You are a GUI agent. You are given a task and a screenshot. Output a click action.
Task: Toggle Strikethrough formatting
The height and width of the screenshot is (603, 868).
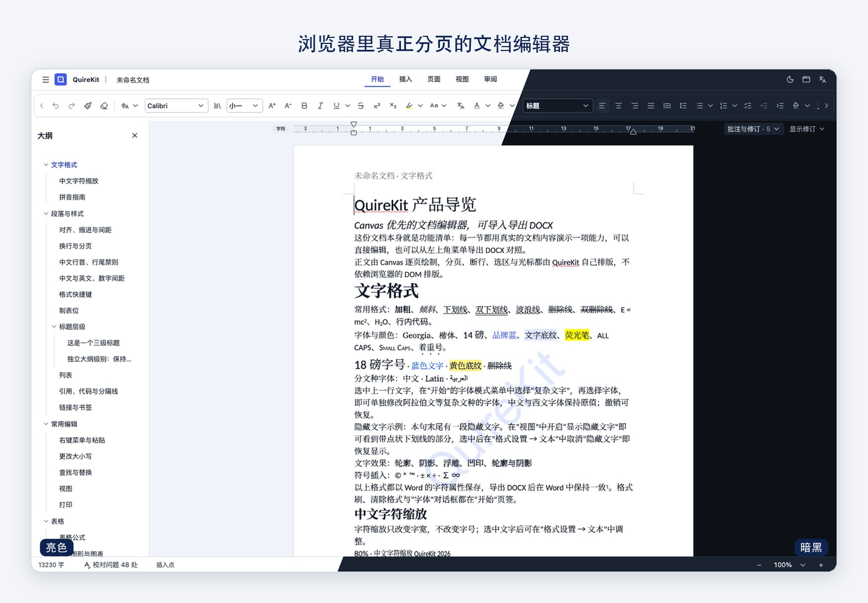coord(360,106)
